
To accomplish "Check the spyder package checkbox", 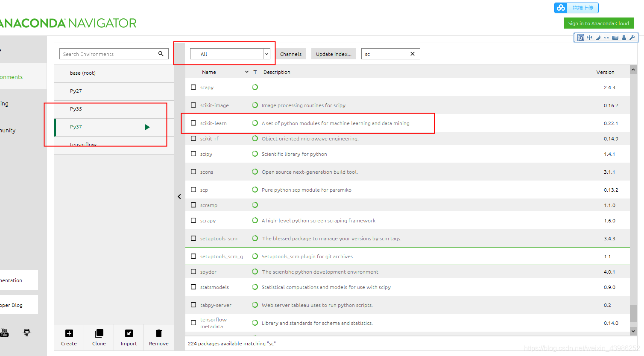I will [x=193, y=271].
